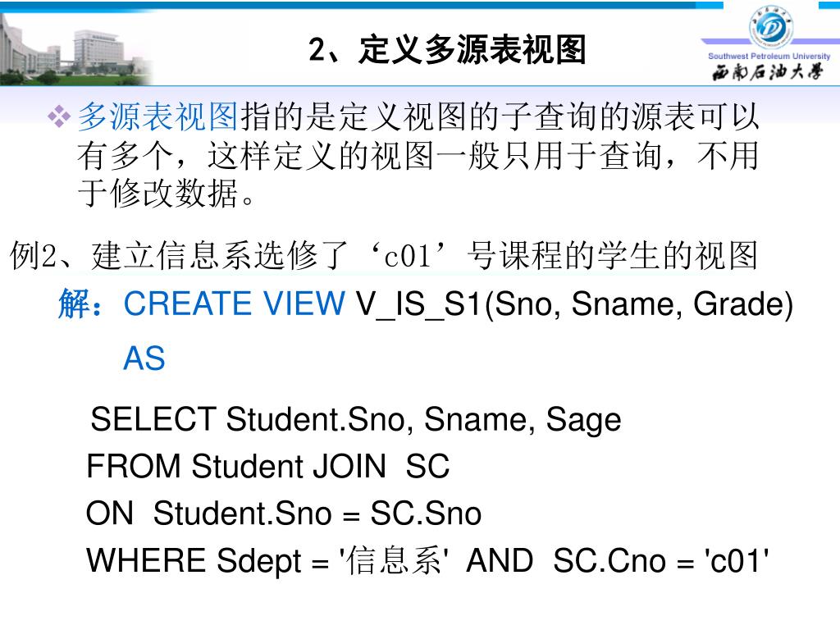Image resolution: width=840 pixels, height=630 pixels.
Task: Click the Southwest Petroleum University circular emblem
Action: click(769, 27)
